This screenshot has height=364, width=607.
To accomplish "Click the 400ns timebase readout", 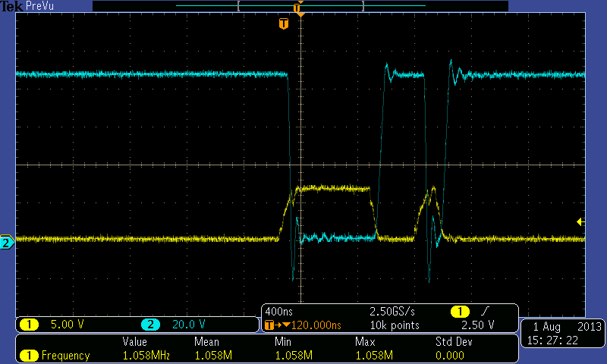I will [x=278, y=312].
